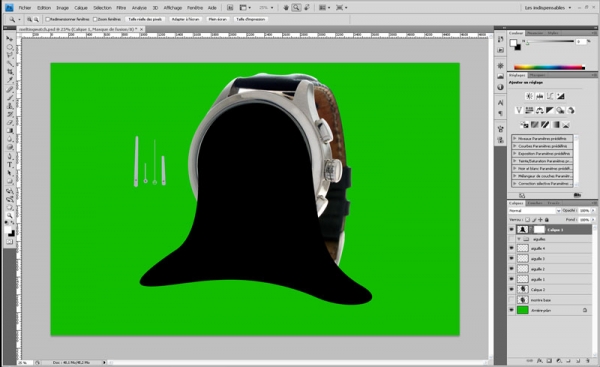Click Taille réelle des pixels button
The image size is (600, 367).
[145, 19]
